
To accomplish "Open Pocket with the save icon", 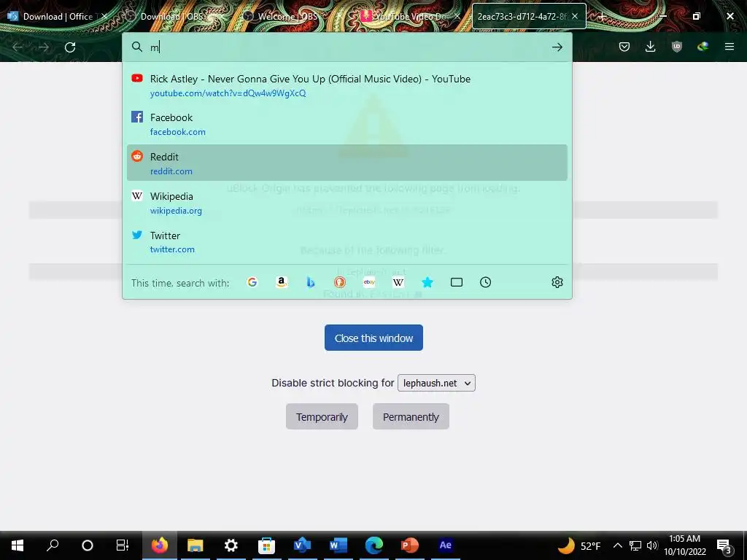I will (x=624, y=47).
